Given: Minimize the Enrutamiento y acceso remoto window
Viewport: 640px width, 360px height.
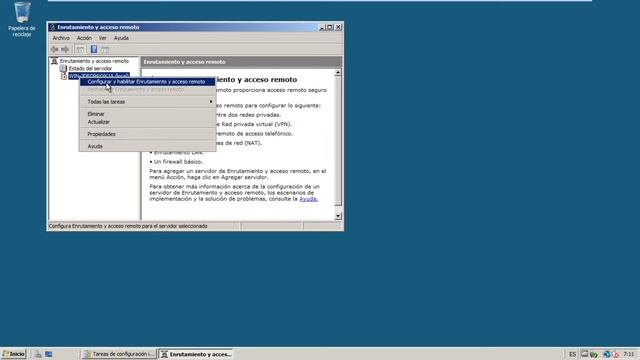Looking at the screenshot, I should pyautogui.click(x=322, y=27).
